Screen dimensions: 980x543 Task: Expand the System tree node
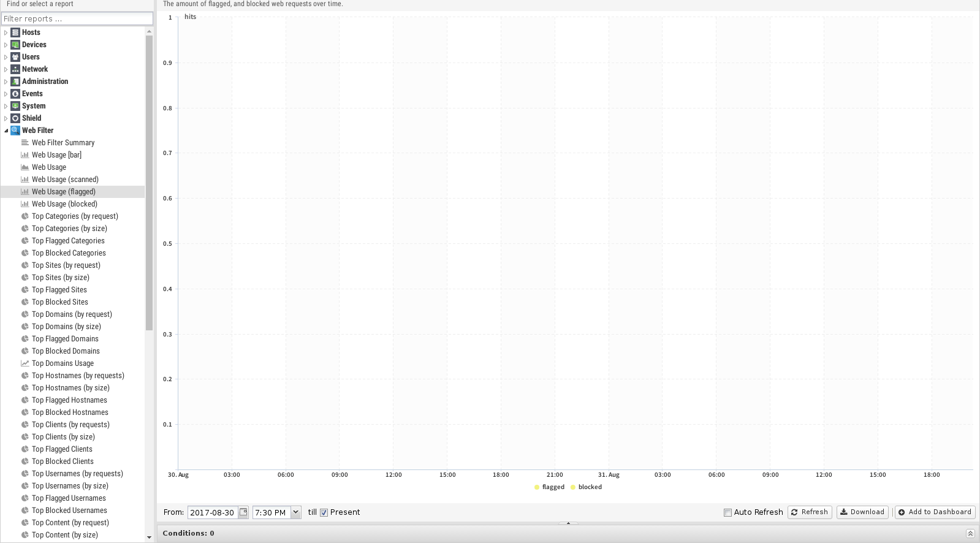point(6,106)
